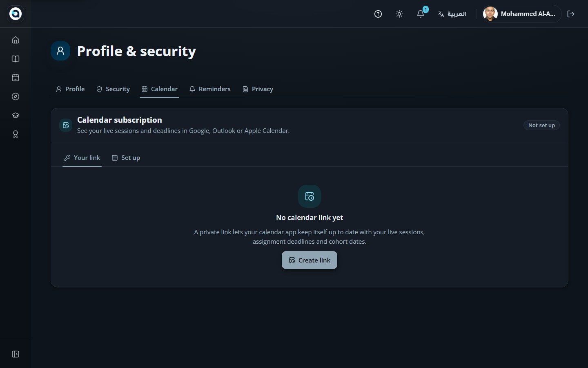Click the Profile & security title

tap(136, 51)
